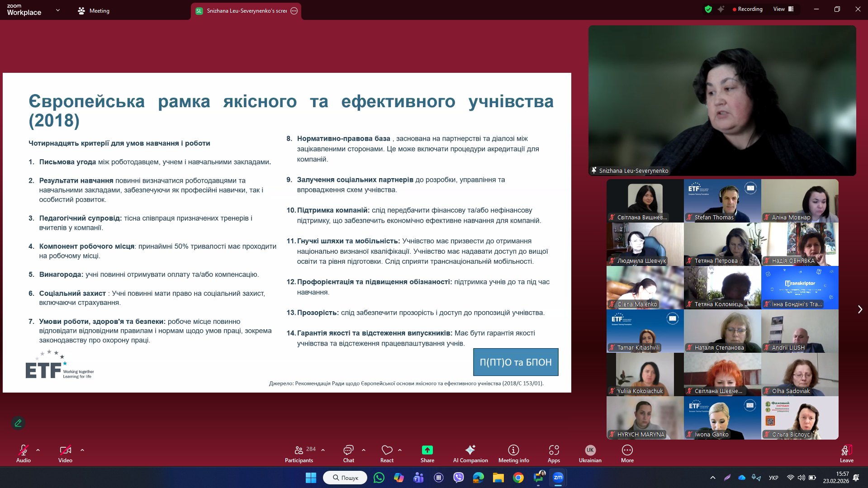Expand audio settings arrow next to Audio
This screenshot has height=488, width=868.
pyautogui.click(x=38, y=450)
